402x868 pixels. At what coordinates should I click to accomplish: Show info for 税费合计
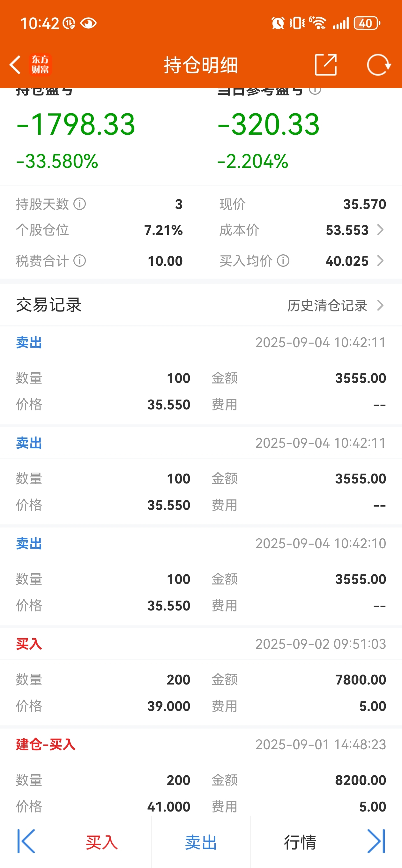click(x=80, y=260)
